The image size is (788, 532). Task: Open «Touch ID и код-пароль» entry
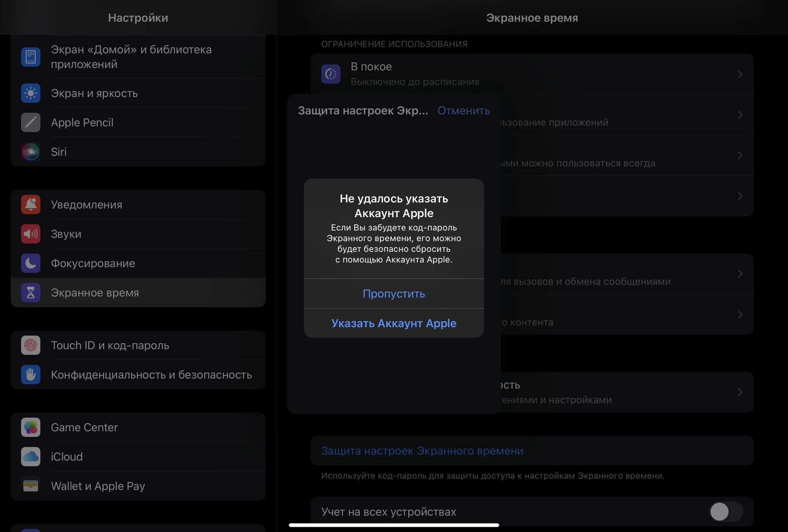click(x=138, y=345)
